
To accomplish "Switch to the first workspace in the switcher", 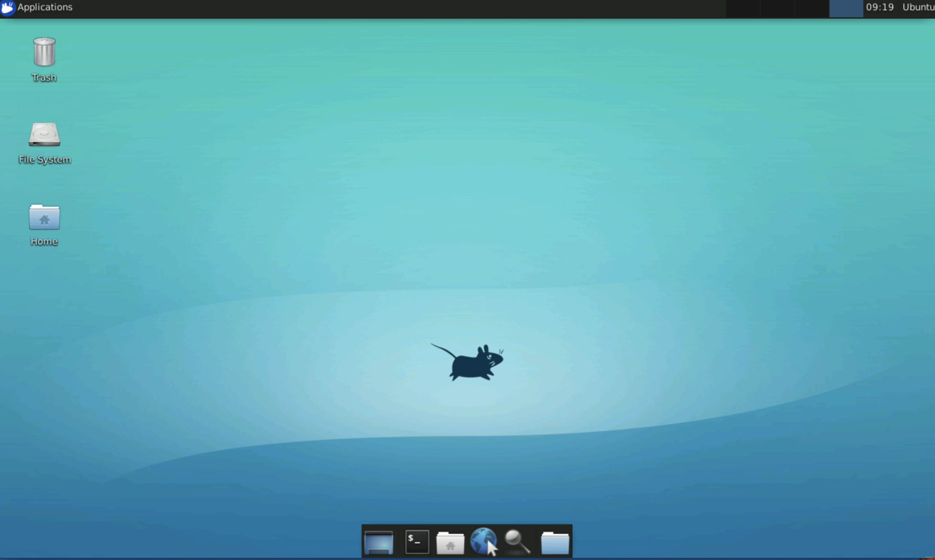I will pos(743,8).
